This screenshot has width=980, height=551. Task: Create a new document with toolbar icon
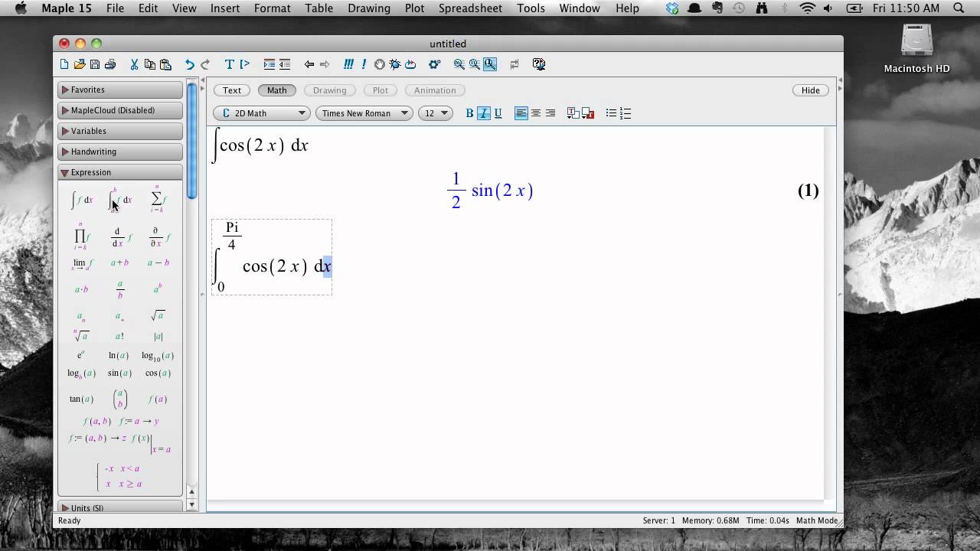64,64
